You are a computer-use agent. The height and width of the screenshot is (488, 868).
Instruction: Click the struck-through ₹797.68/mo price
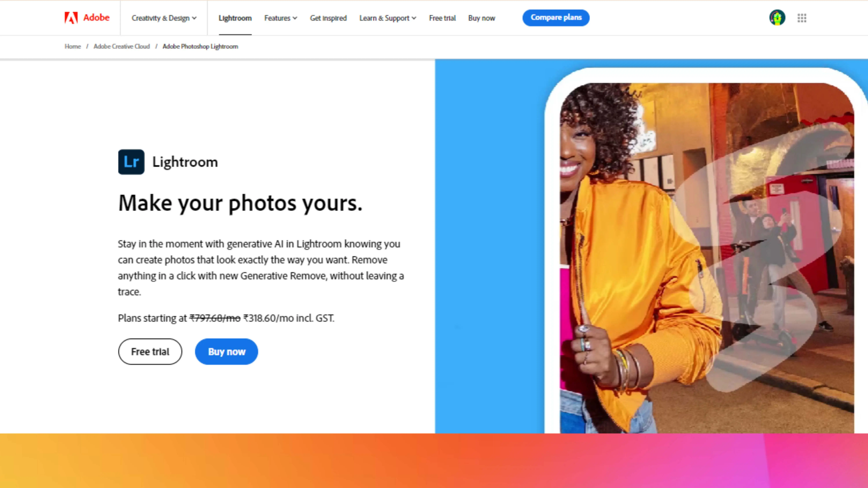coord(215,318)
